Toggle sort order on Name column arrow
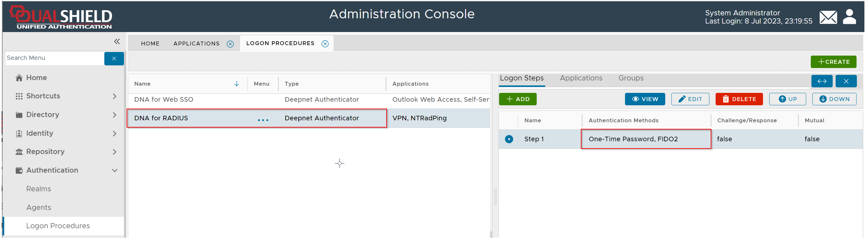This screenshot has width=868, height=241. tap(236, 84)
